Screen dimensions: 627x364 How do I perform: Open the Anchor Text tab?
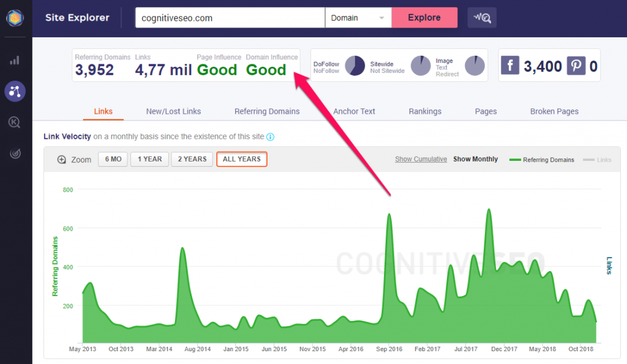click(355, 111)
